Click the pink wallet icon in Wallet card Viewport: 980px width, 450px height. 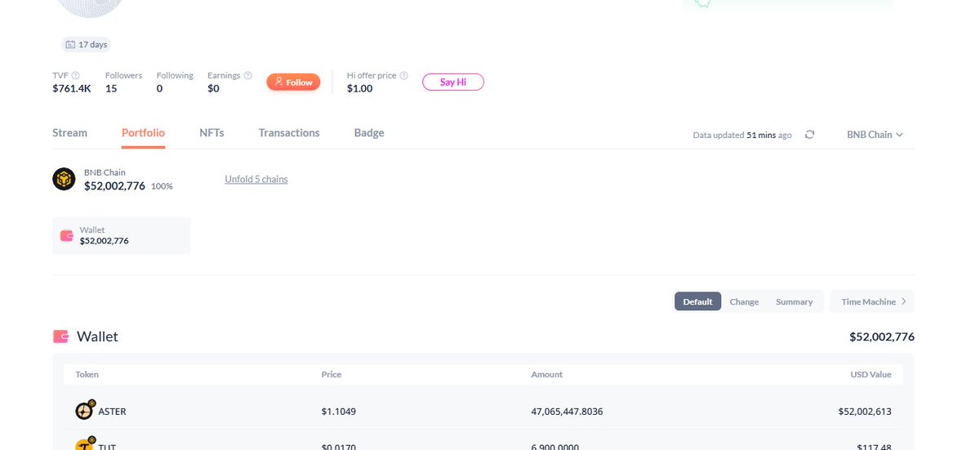point(67,235)
